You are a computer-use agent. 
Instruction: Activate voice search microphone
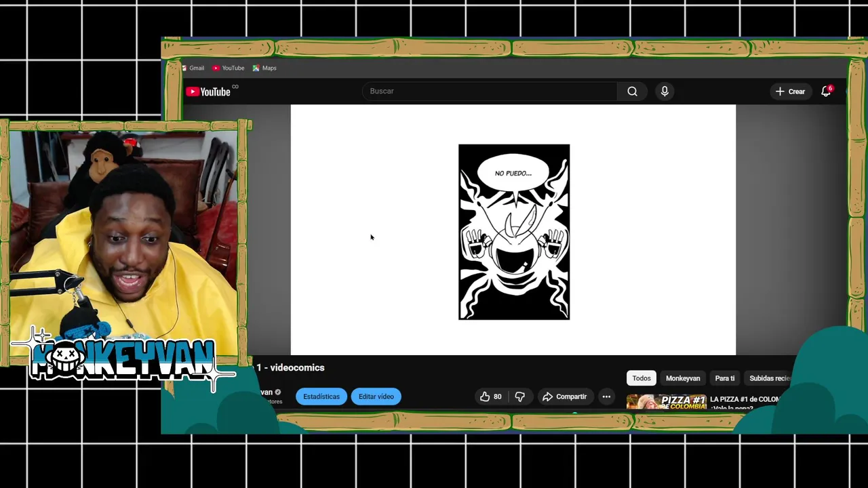(665, 91)
